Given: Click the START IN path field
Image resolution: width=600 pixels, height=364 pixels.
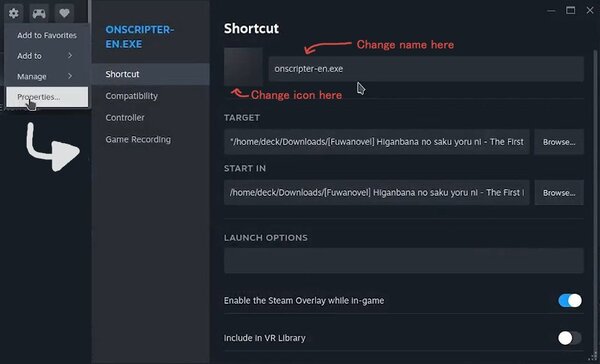Looking at the screenshot, I should tap(377, 193).
